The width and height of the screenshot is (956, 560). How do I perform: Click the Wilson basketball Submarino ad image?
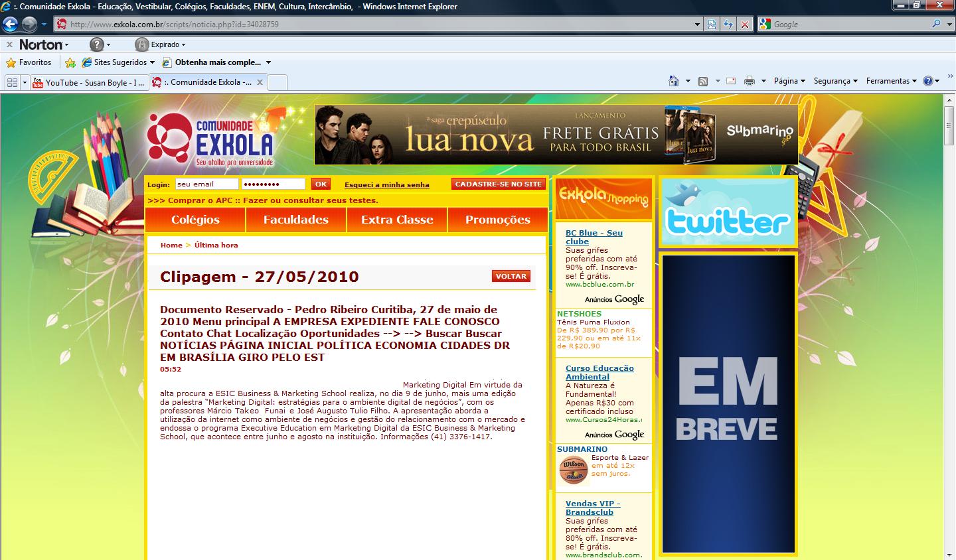tap(574, 470)
